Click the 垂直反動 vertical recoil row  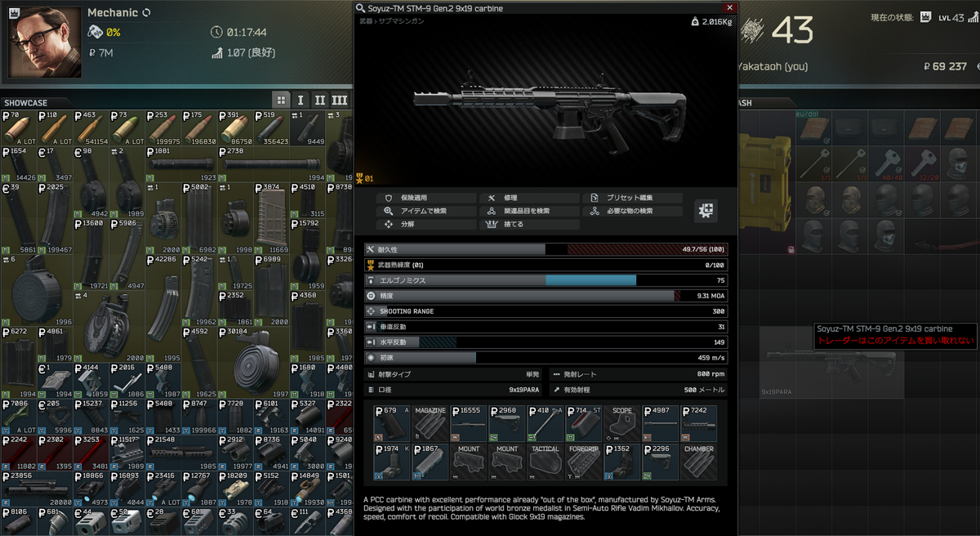point(546,327)
